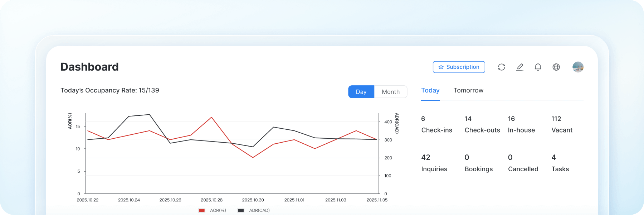This screenshot has height=215, width=644.
Task: Open the Tasks stat
Action: 560,163
